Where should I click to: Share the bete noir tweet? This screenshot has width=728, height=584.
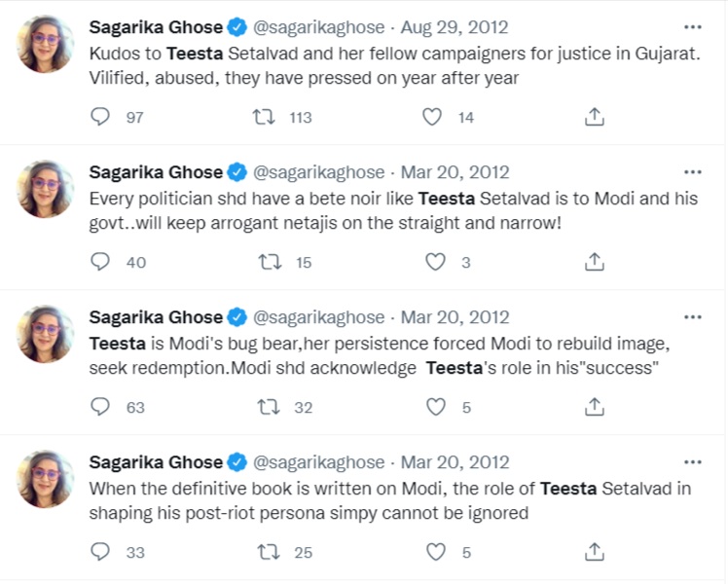[595, 263]
